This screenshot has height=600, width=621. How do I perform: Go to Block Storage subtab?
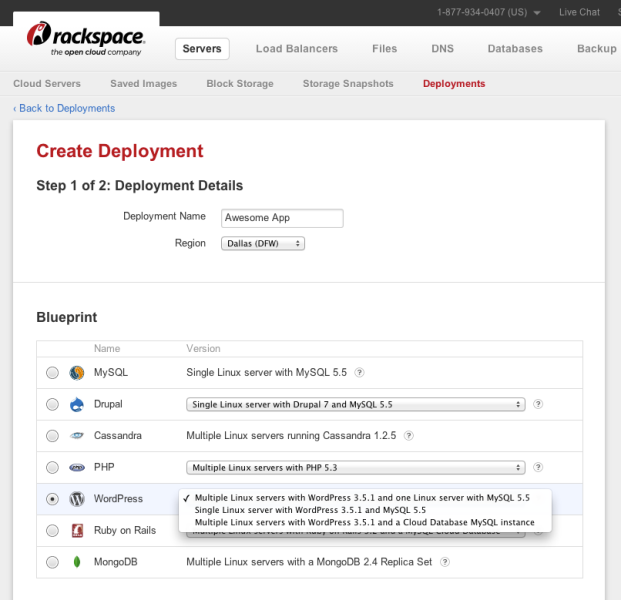click(x=240, y=84)
